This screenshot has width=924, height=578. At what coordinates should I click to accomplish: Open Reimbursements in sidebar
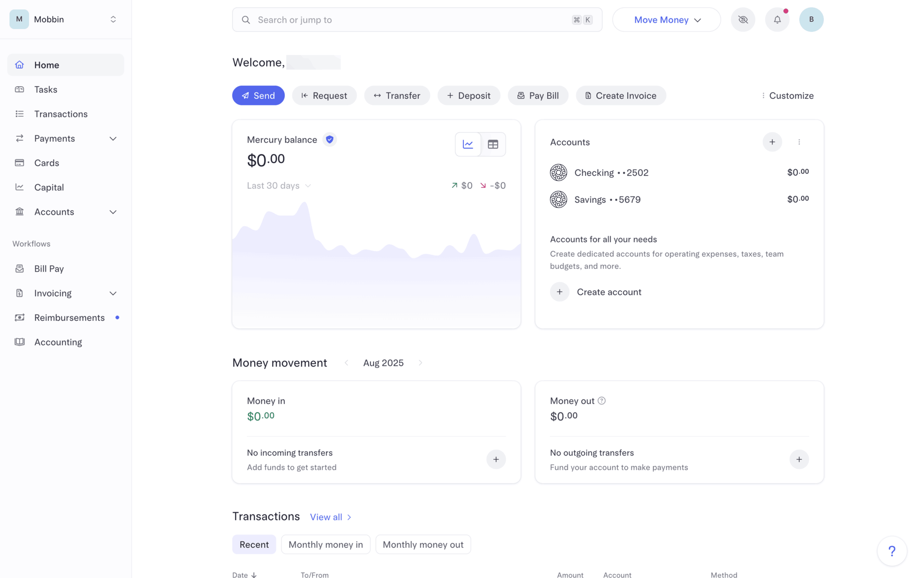tap(65, 317)
